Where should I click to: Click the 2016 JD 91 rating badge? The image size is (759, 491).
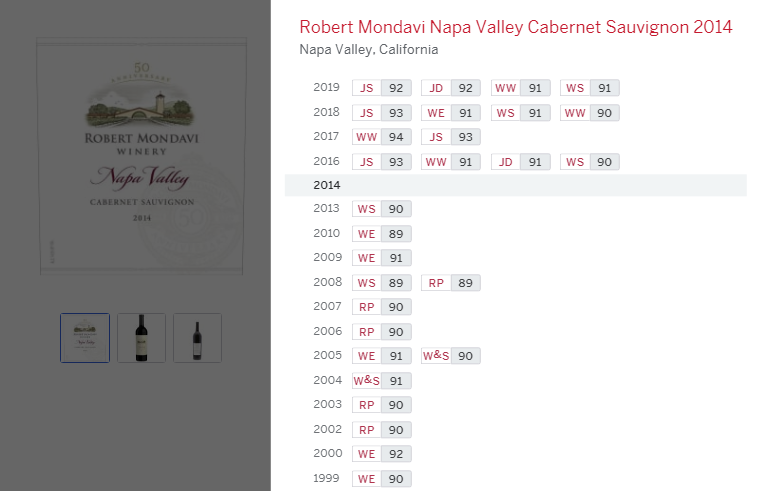click(x=521, y=162)
